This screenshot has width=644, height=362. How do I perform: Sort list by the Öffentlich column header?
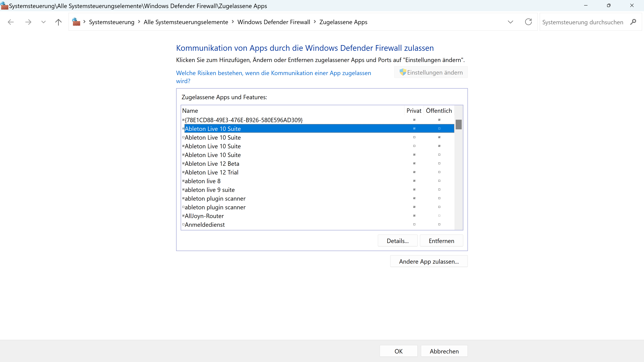[439, 111]
